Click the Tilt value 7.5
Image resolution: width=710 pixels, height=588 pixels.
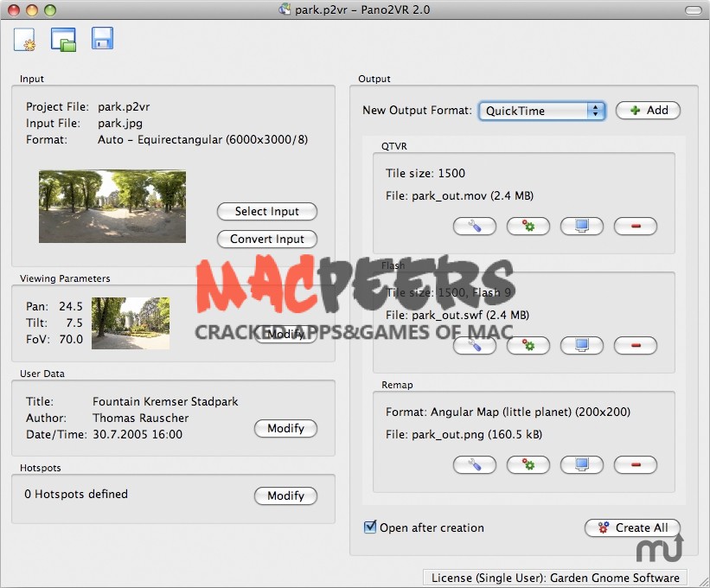point(74,323)
